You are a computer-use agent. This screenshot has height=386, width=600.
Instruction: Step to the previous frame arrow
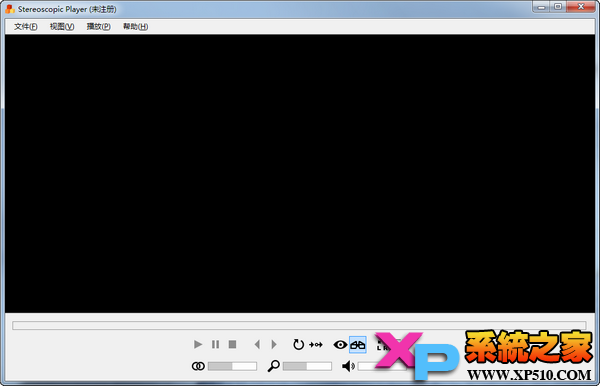(x=257, y=344)
